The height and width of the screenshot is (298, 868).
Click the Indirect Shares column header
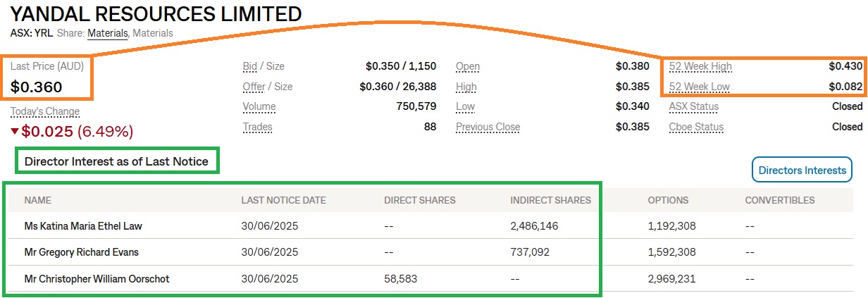(x=550, y=200)
